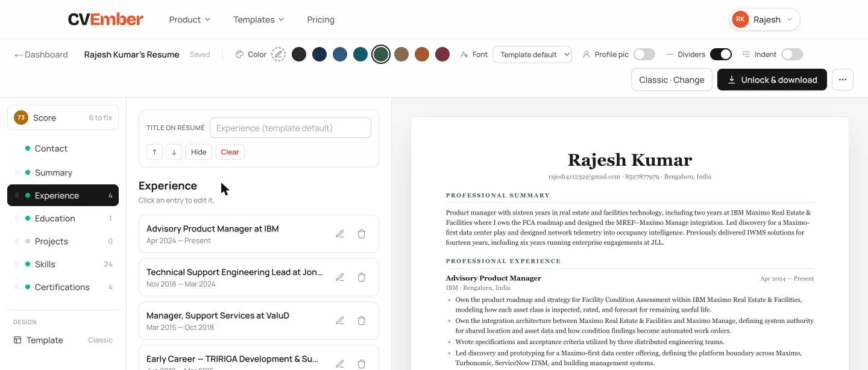Image resolution: width=868 pixels, height=370 pixels.
Task: Delete the Manager, Support Services at ValuD entry
Action: coord(362,321)
